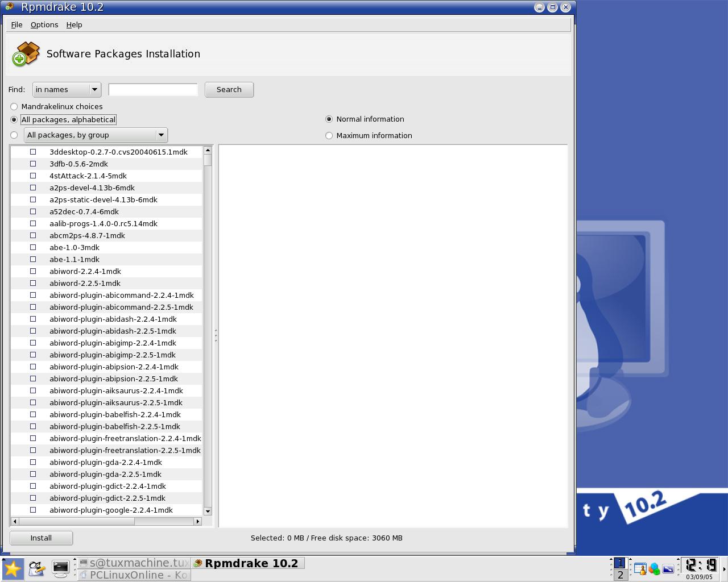Viewport: 728px width, 582px height.
Task: Tick the abiword-2.2.5-1mdk checkbox
Action: (33, 283)
